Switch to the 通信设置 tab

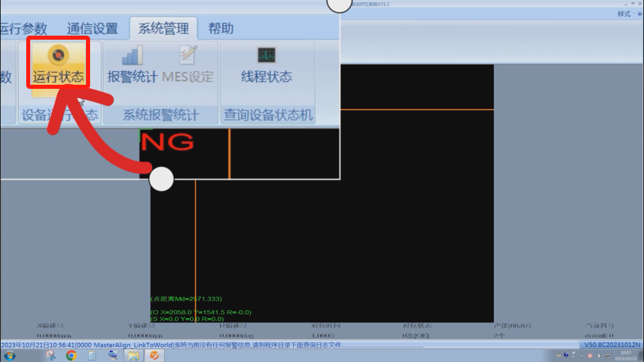click(92, 28)
